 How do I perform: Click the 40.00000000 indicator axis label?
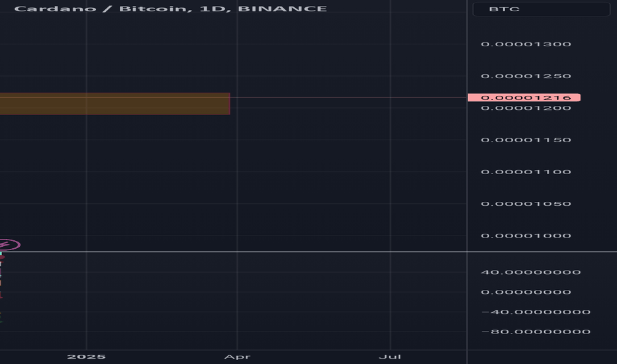(530, 272)
